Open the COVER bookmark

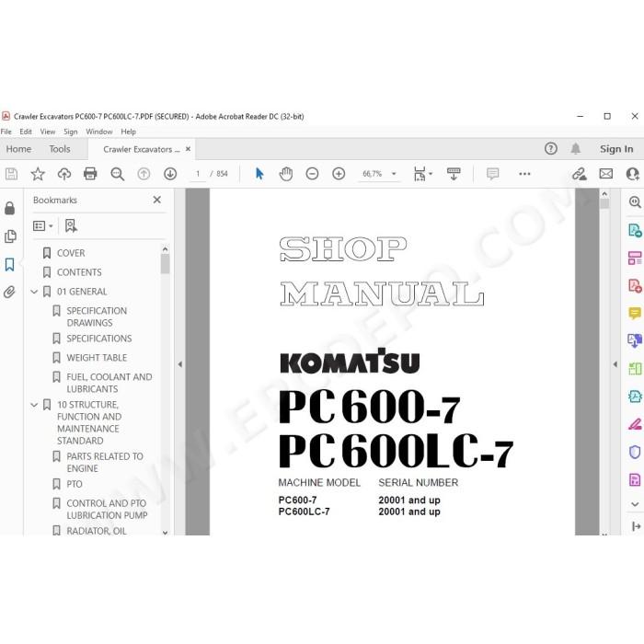71,253
